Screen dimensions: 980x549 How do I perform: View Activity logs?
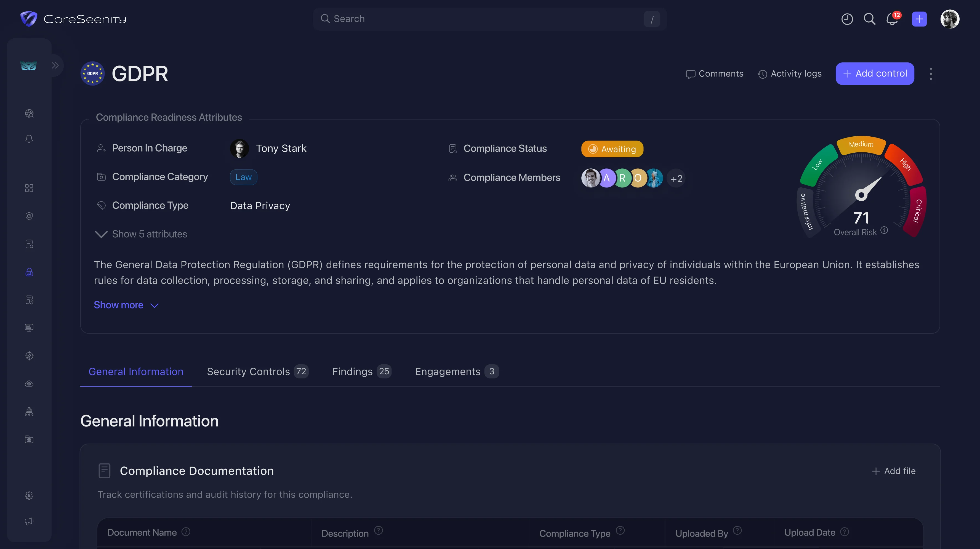point(789,74)
